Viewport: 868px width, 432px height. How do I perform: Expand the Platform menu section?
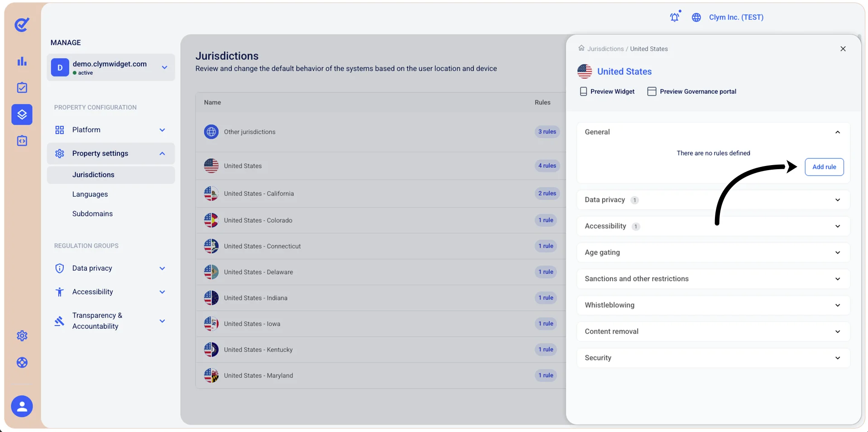[111, 130]
